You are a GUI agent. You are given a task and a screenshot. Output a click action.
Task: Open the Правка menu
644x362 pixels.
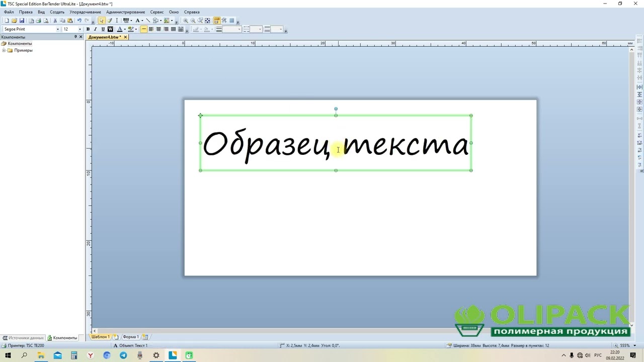click(x=26, y=12)
